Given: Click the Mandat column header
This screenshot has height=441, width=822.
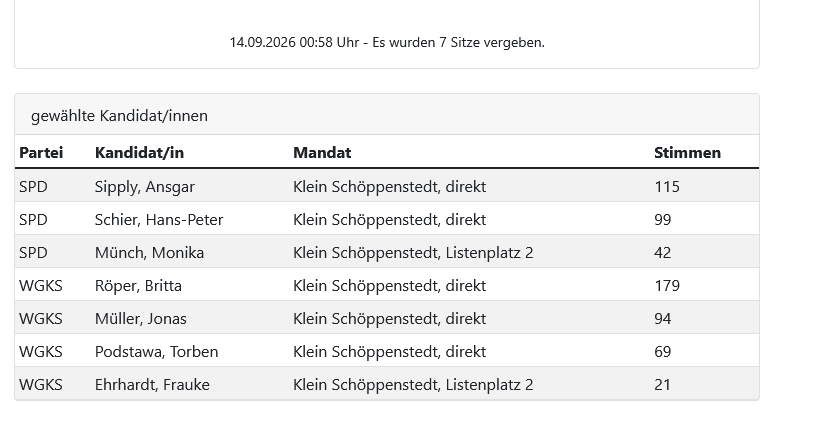Looking at the screenshot, I should [x=322, y=153].
